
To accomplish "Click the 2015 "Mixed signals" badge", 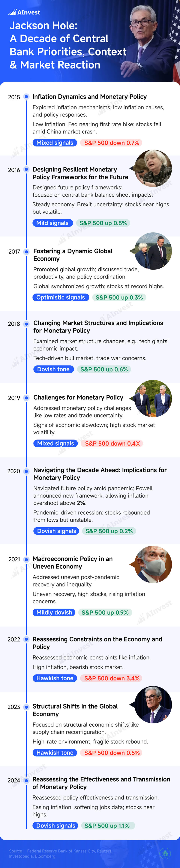I will 55,143.
